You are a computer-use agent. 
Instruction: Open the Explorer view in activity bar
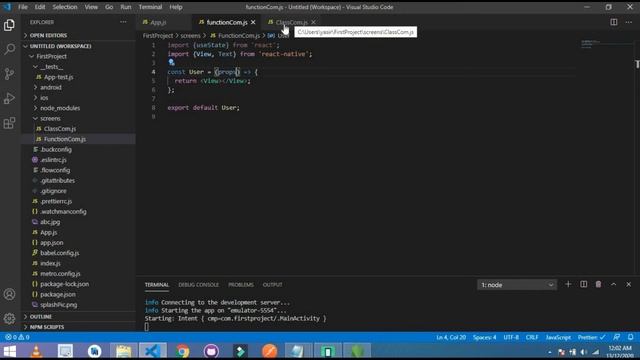(x=9, y=25)
